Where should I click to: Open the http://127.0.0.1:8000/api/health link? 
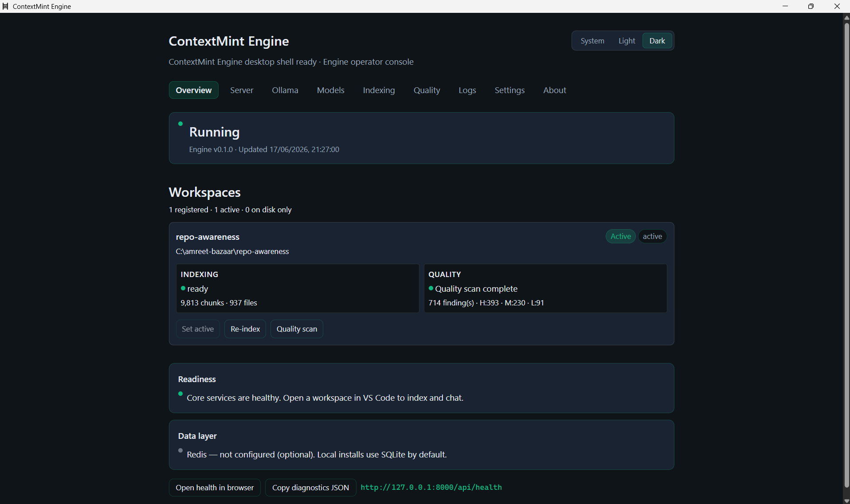(x=431, y=487)
